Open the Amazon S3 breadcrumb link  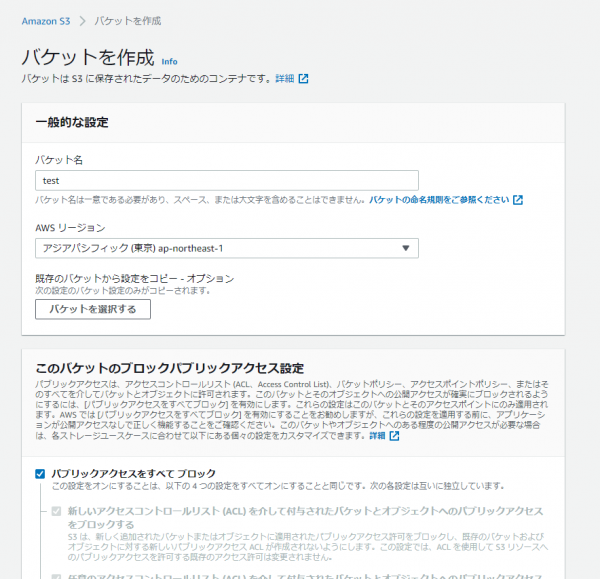tap(46, 21)
